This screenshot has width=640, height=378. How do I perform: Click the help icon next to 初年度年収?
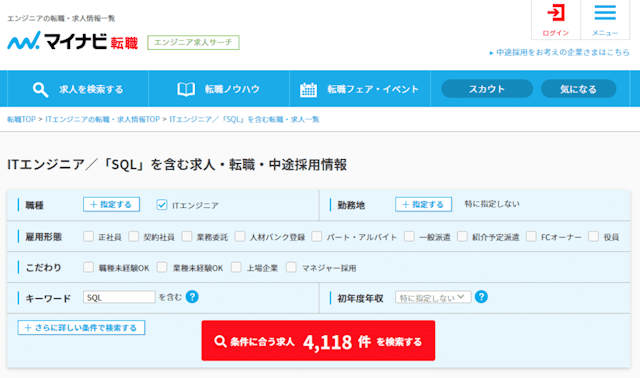pos(481,297)
